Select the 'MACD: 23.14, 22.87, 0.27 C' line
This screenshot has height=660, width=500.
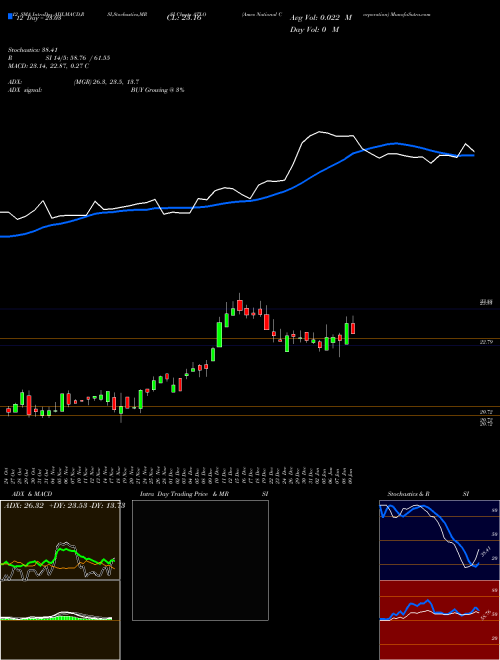tap(48, 66)
